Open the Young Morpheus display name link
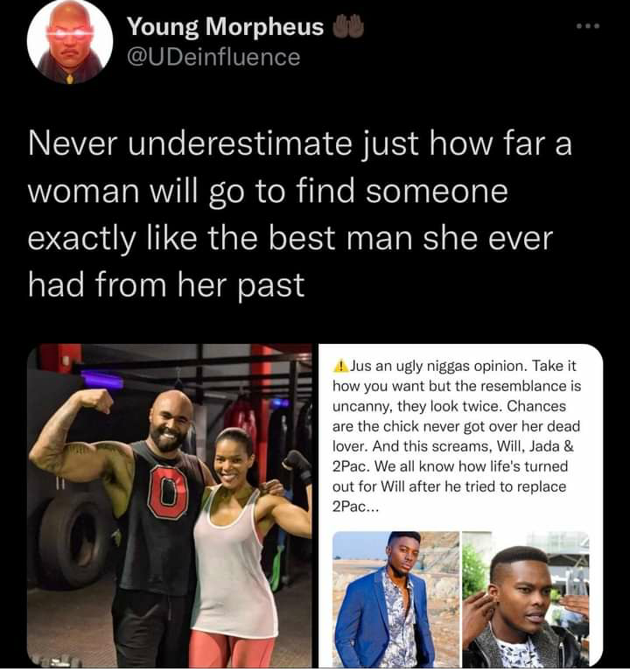 click(x=226, y=27)
